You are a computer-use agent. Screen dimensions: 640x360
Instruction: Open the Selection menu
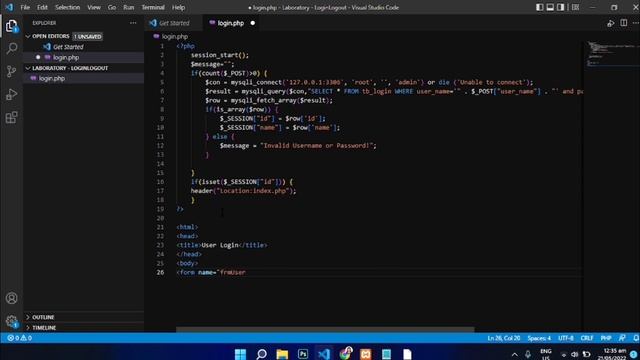coord(67,7)
